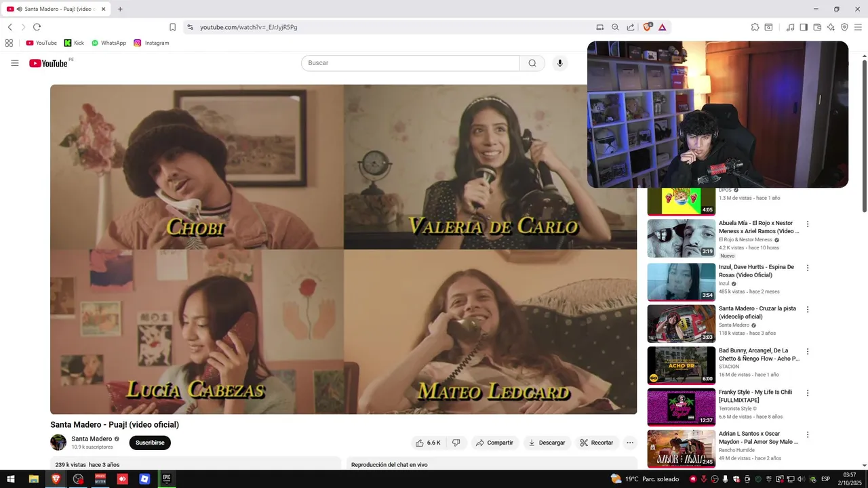Open options for Pal Amor Soy Malo video

[807, 435]
